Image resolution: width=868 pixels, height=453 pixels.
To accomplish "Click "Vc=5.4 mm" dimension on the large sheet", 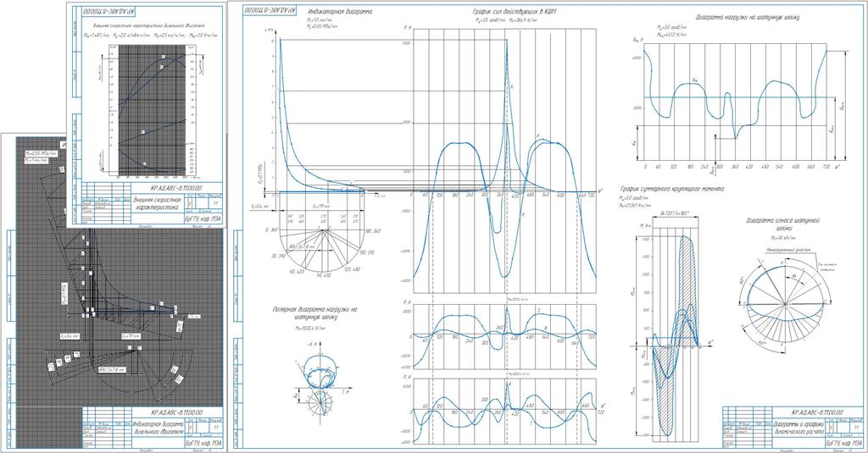I will 259,207.
